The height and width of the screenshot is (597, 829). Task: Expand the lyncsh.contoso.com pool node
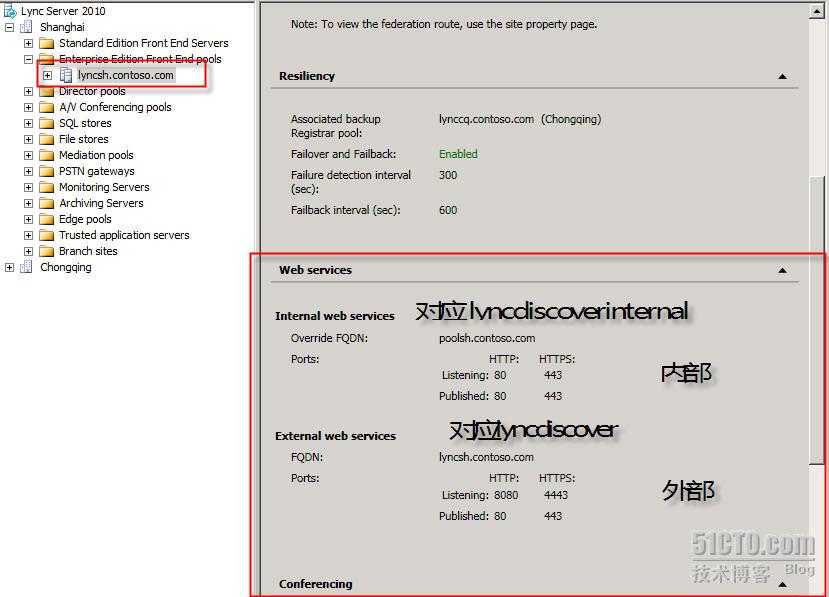(48, 76)
